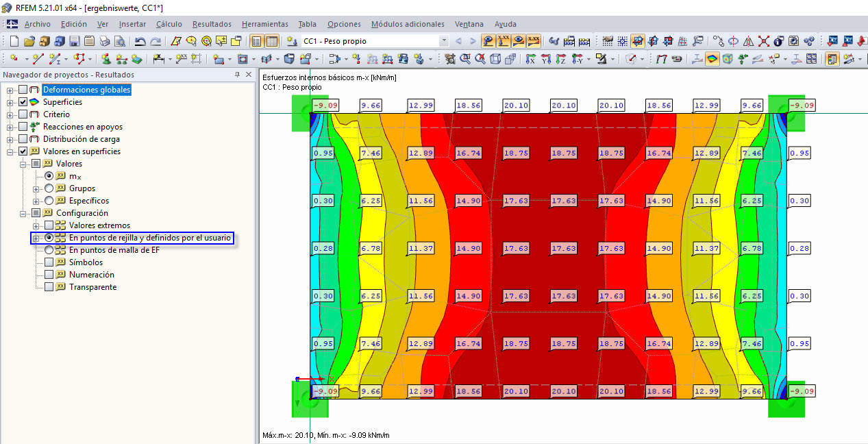Check the Deformaciones globales checkbox
Screen dimensions: 868x444
23,90
